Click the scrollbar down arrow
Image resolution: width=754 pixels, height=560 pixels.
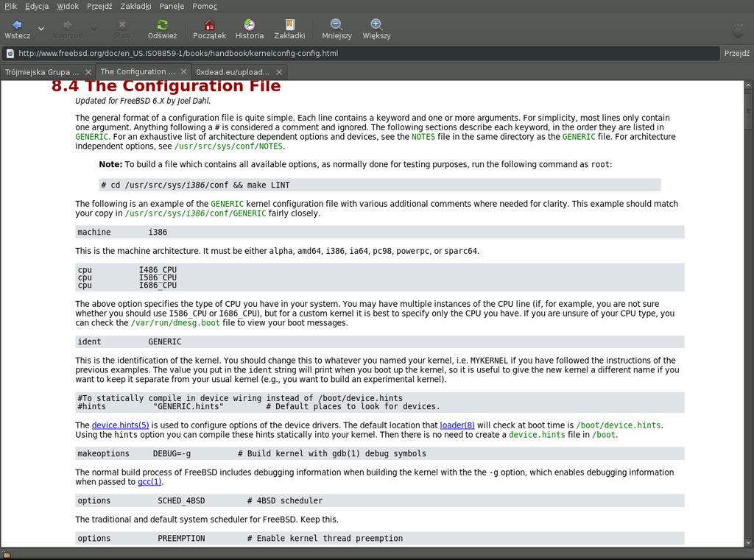tap(748, 543)
